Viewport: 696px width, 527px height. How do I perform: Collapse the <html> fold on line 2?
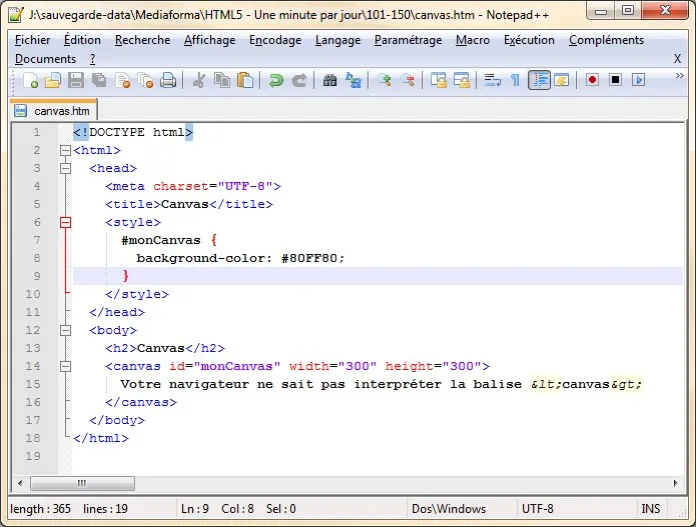(66, 151)
